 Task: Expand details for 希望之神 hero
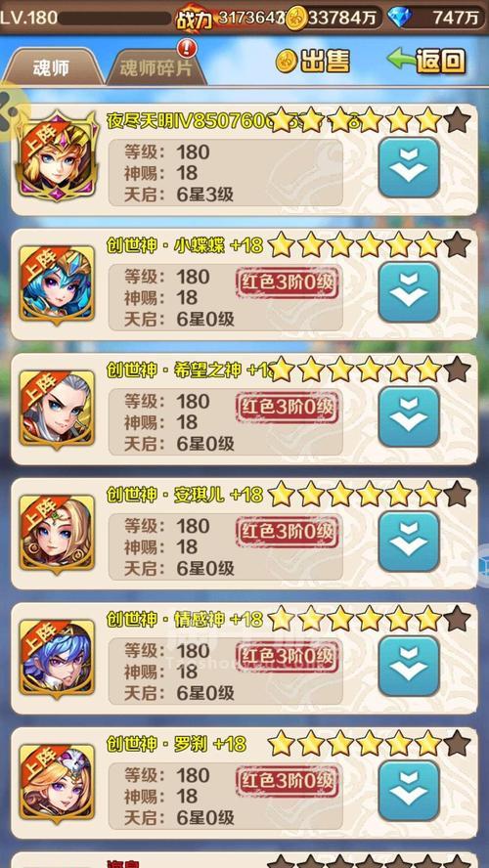point(409,416)
